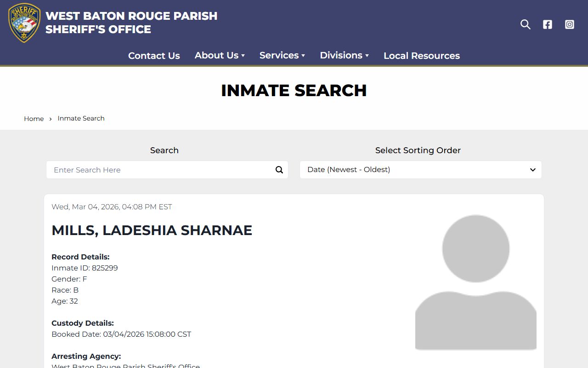Expand the Services menu
588x368 pixels.
(x=282, y=55)
